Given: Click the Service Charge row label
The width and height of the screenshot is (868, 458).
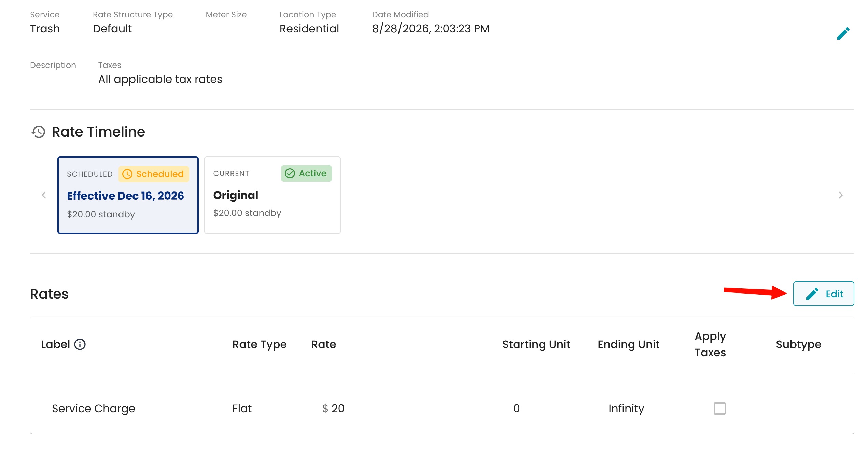Looking at the screenshot, I should coord(94,409).
